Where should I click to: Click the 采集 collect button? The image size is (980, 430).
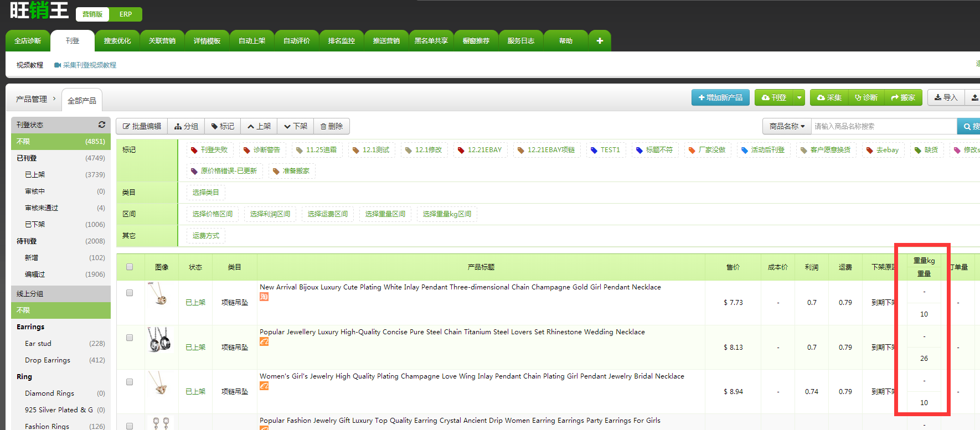tap(829, 97)
